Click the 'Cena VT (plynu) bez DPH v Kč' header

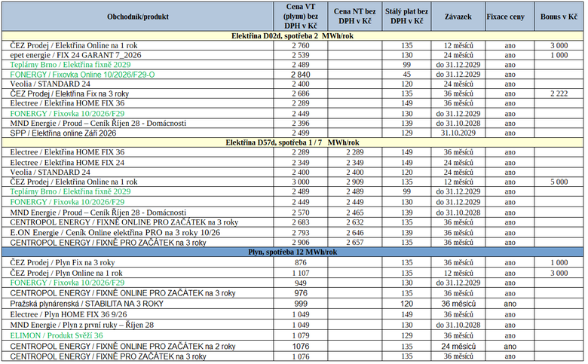(300, 17)
